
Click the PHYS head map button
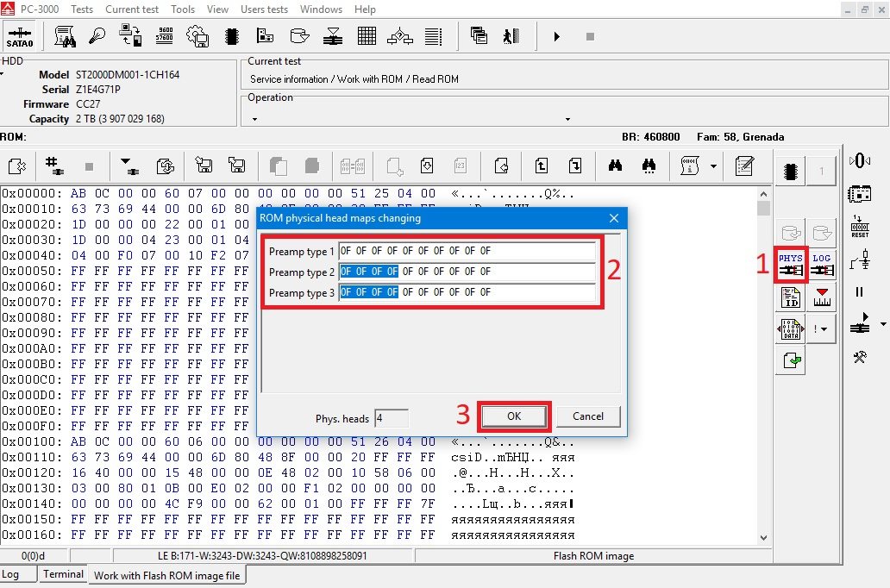coord(790,264)
